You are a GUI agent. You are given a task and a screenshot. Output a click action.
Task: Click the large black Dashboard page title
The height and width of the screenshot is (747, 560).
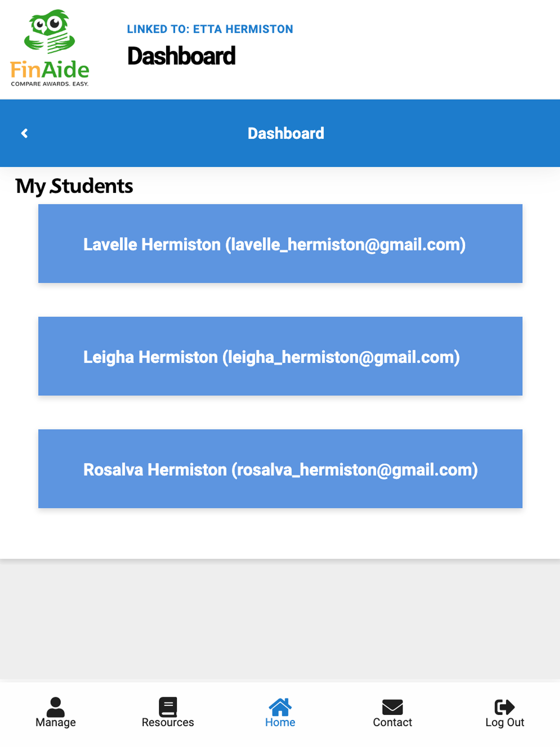coord(181,56)
